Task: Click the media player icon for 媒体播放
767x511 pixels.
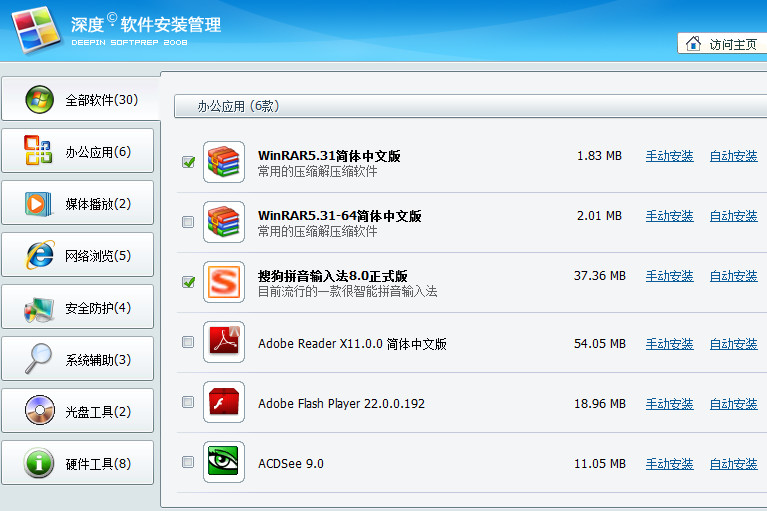Action: coord(38,203)
